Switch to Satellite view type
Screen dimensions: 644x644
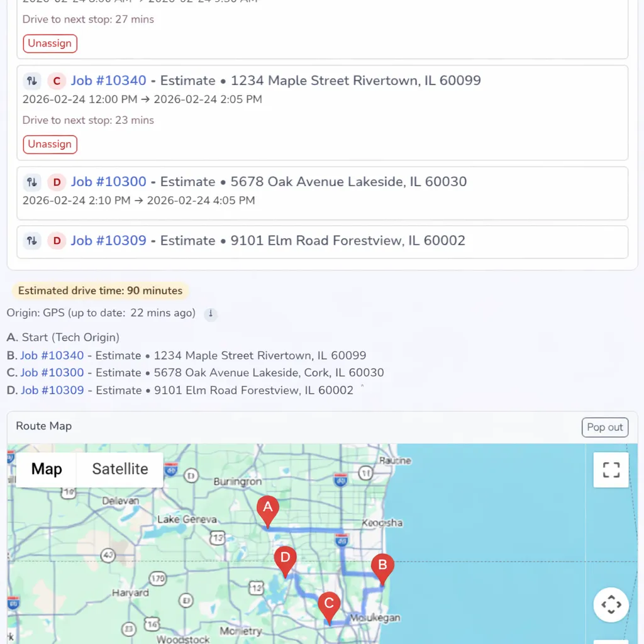(x=120, y=469)
